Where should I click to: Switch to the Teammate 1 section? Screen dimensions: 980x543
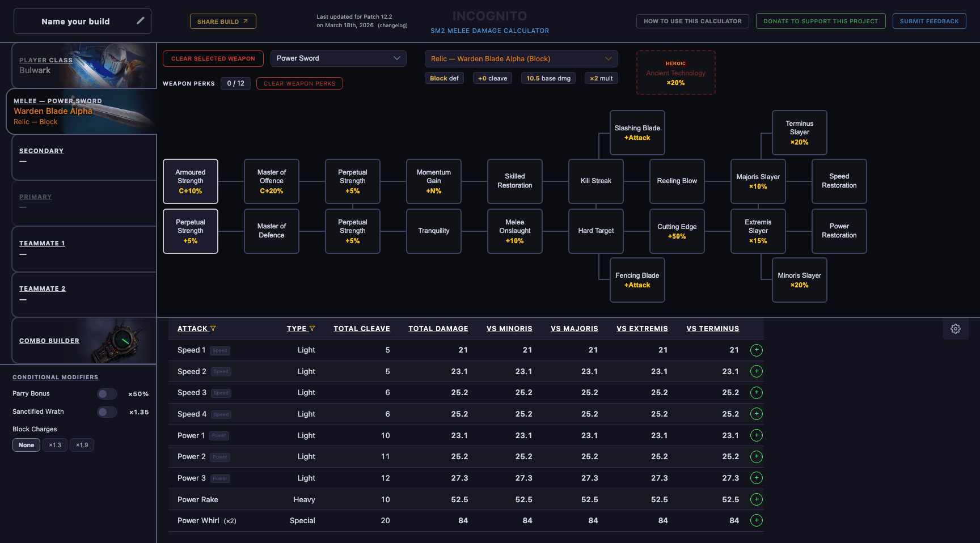[x=42, y=243]
